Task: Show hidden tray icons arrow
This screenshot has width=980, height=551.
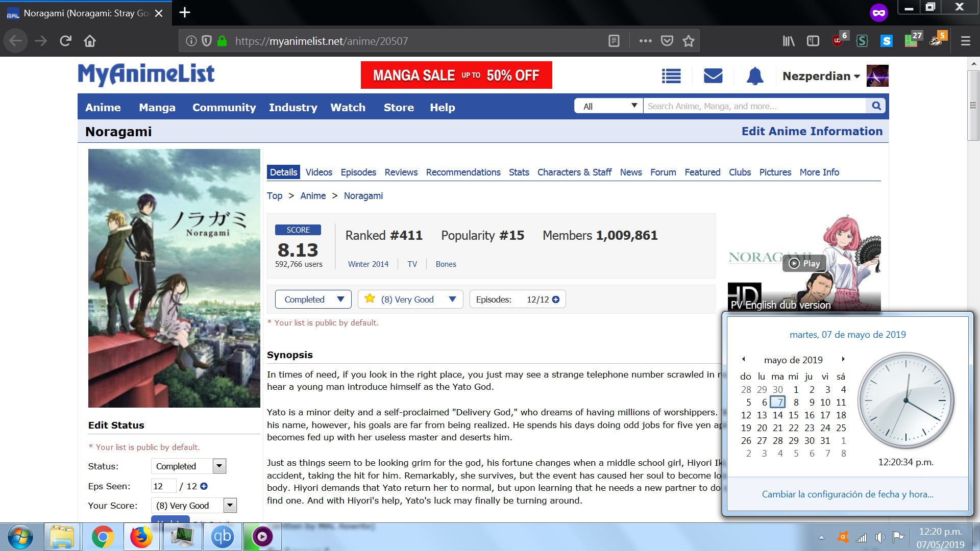Action: tap(821, 537)
